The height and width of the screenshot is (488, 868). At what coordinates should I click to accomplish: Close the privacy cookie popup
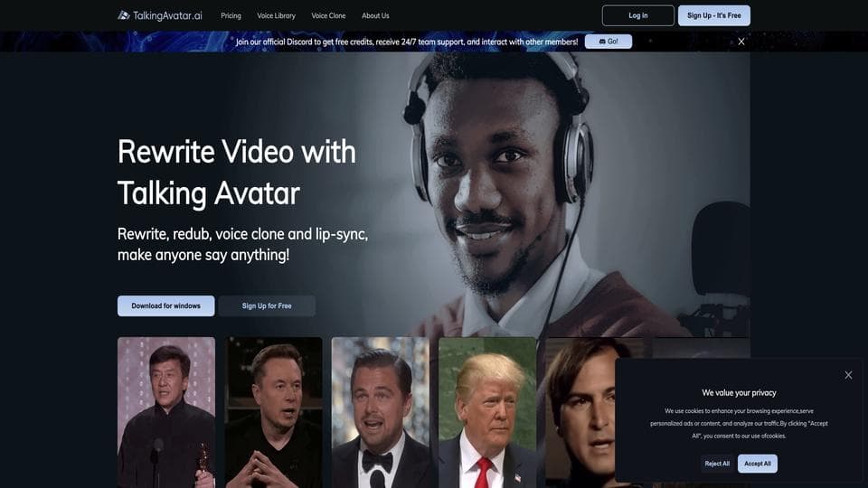click(x=848, y=375)
